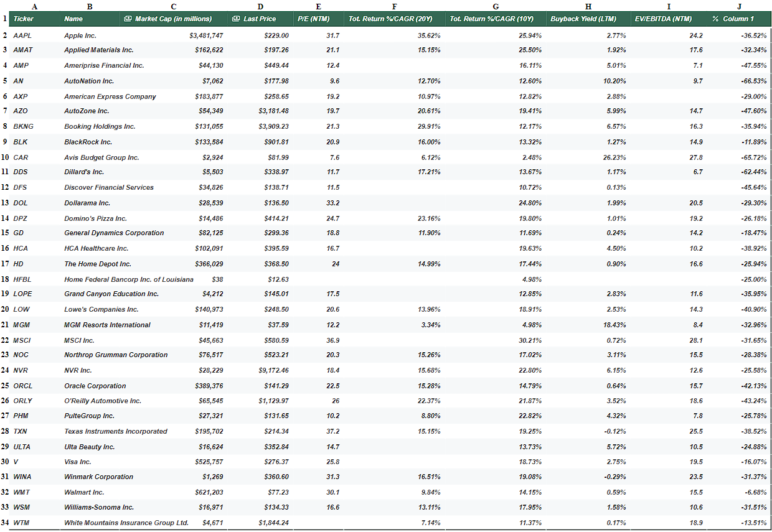Click the % Column 1 header

739,19
